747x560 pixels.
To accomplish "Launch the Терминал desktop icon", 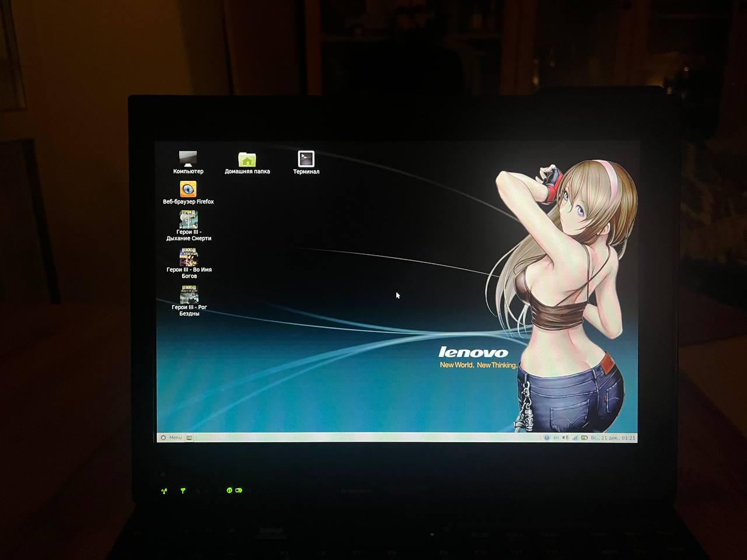I will 306,159.
